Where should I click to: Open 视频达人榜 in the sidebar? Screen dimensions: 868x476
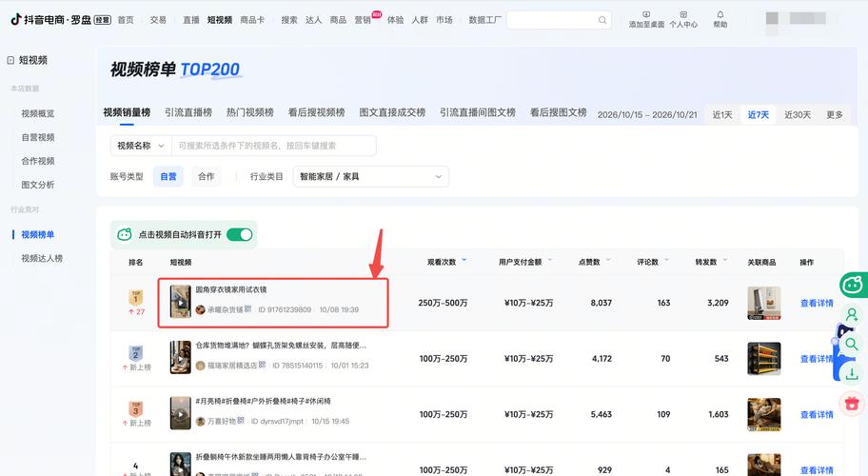coord(42,259)
